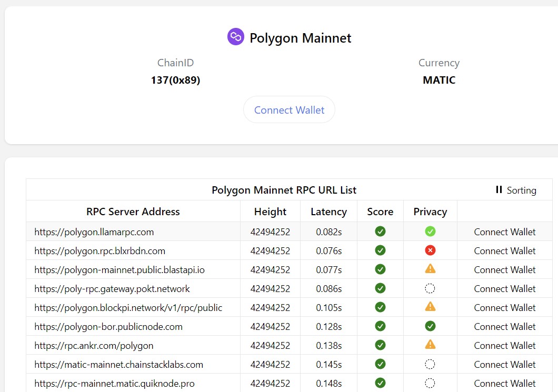Click warning triangle for rpc.ankr.com/polygon
This screenshot has height=392, width=558.
[430, 344]
